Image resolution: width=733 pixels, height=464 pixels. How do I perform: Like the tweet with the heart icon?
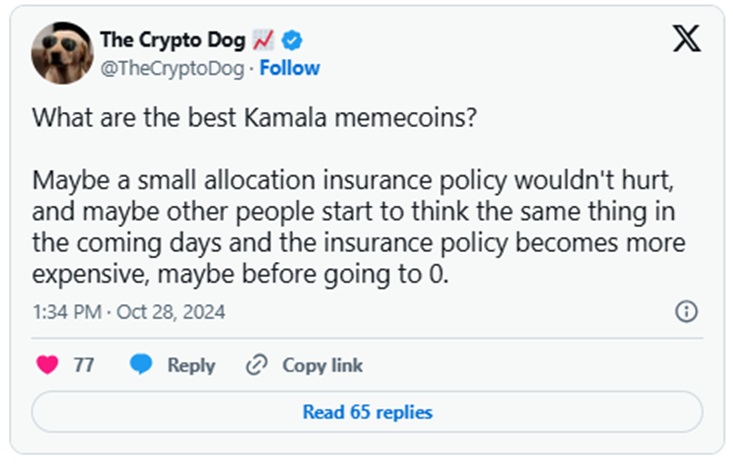point(47,365)
